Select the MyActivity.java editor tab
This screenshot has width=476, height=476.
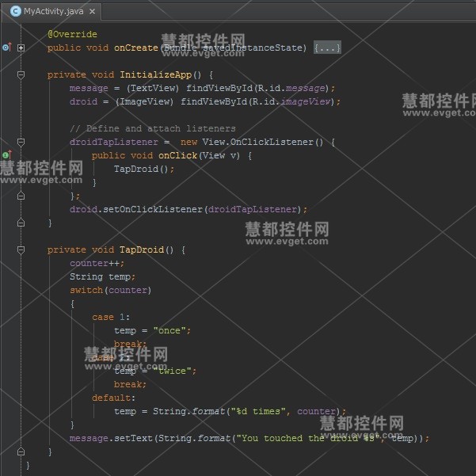[51, 12]
